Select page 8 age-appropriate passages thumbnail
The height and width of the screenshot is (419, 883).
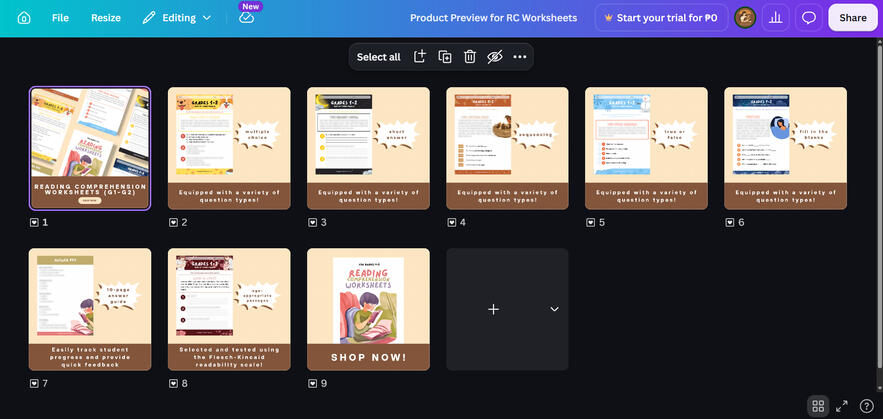point(229,309)
